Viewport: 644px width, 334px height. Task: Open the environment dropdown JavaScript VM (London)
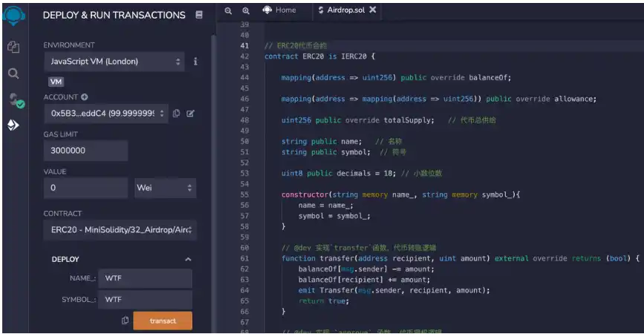114,62
